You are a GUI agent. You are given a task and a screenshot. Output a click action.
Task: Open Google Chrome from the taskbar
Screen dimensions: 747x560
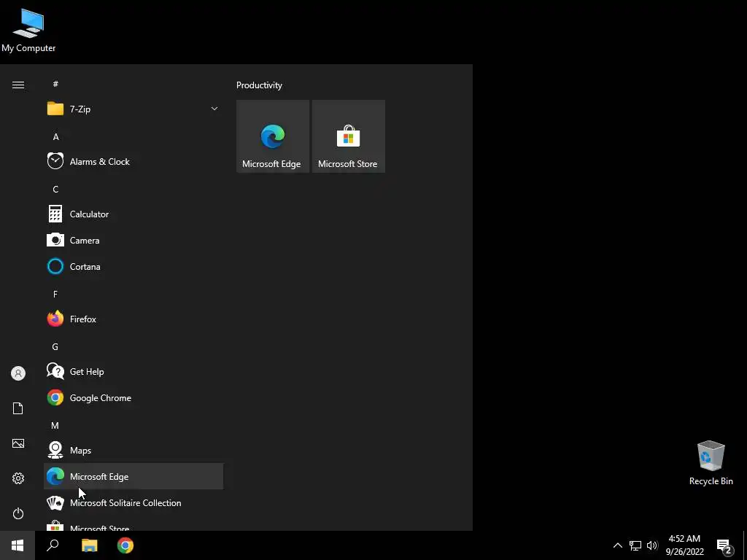click(x=125, y=545)
